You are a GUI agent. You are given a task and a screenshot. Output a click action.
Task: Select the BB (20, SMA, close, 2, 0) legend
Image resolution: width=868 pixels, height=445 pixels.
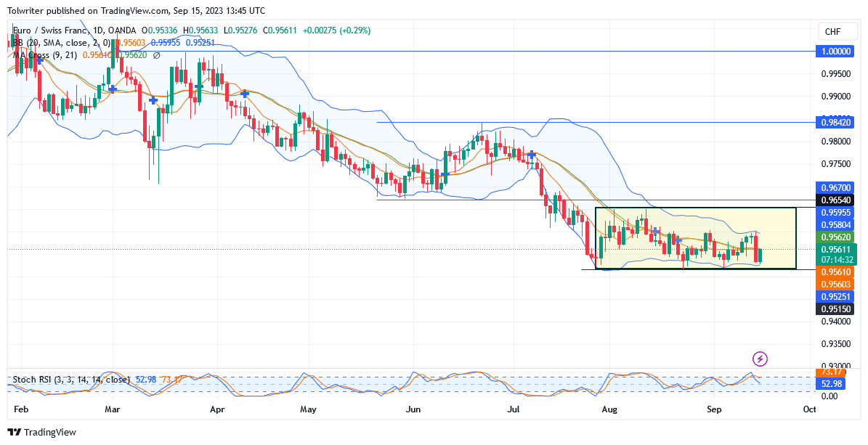tap(62, 43)
